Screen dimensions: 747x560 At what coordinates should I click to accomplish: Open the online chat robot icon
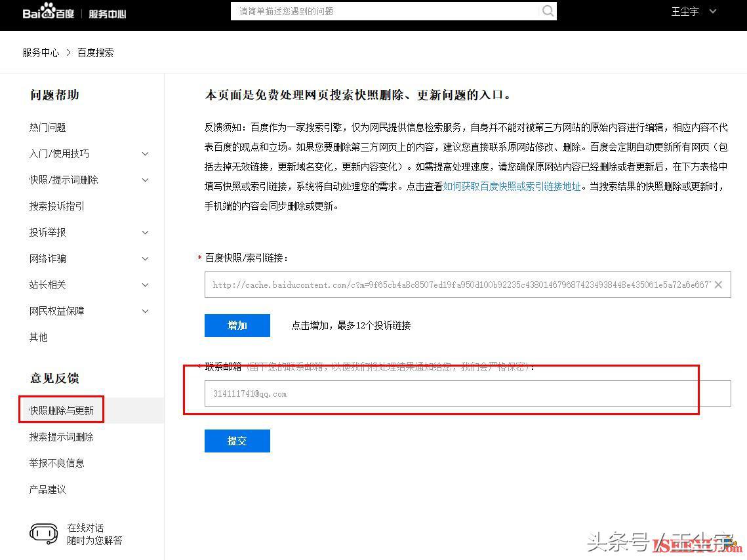(43, 534)
